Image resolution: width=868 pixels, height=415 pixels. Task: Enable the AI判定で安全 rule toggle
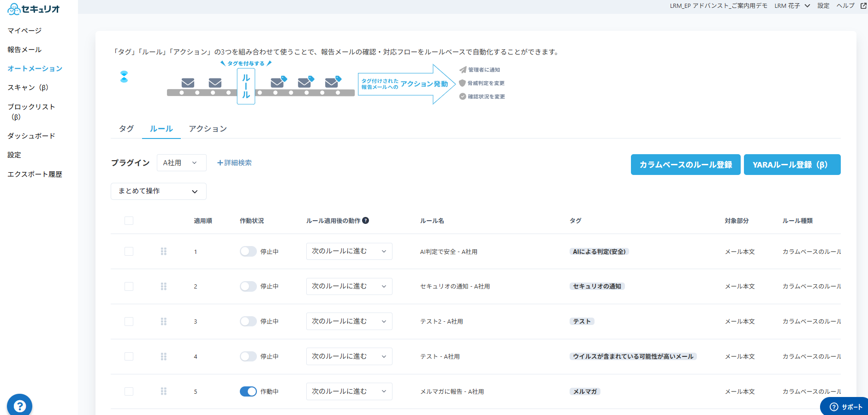248,252
